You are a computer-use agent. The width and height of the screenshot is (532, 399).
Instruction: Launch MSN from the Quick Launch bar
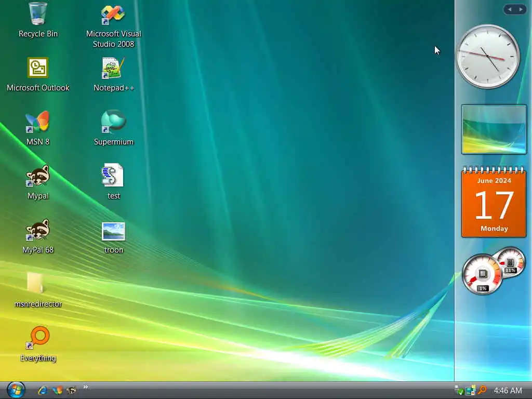point(57,391)
